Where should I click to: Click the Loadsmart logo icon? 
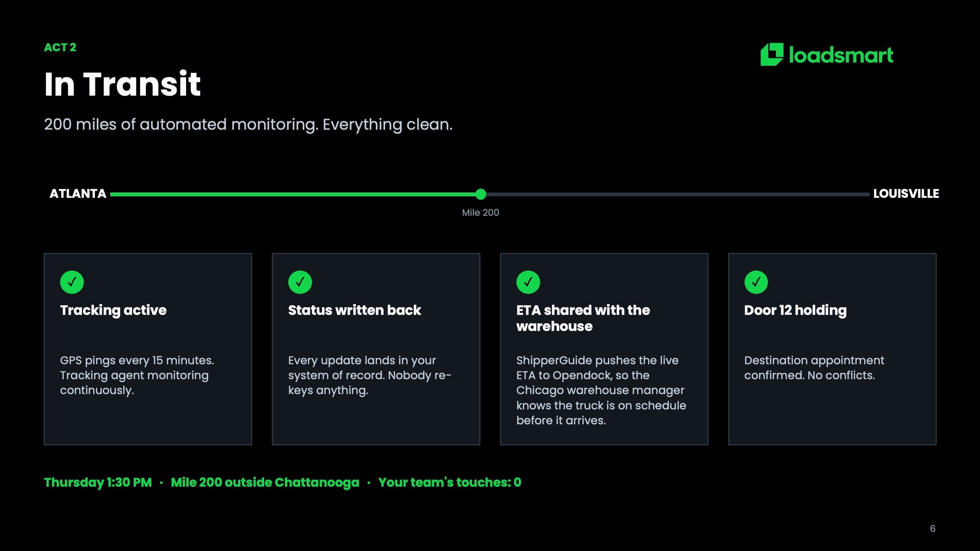[772, 54]
